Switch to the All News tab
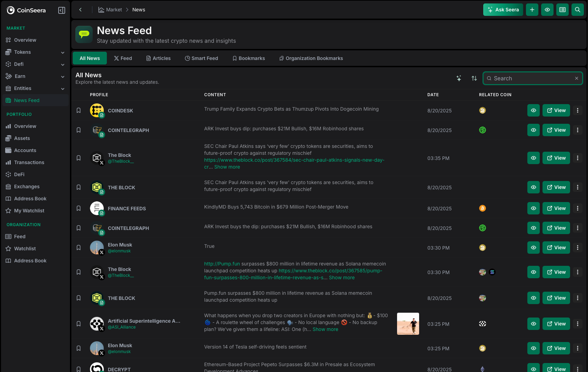 click(x=90, y=58)
